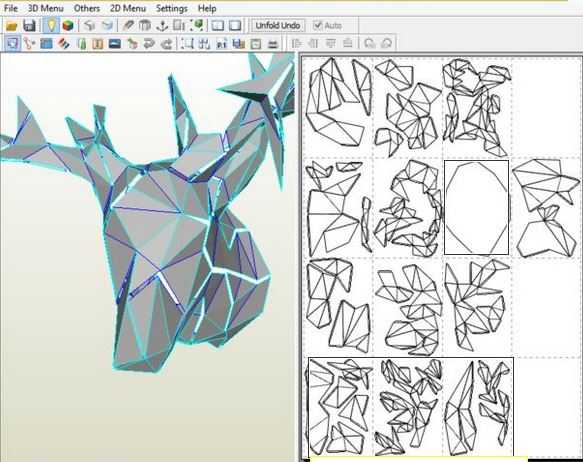
Task: Click the green cube with corner marks
Action: [x=197, y=25]
